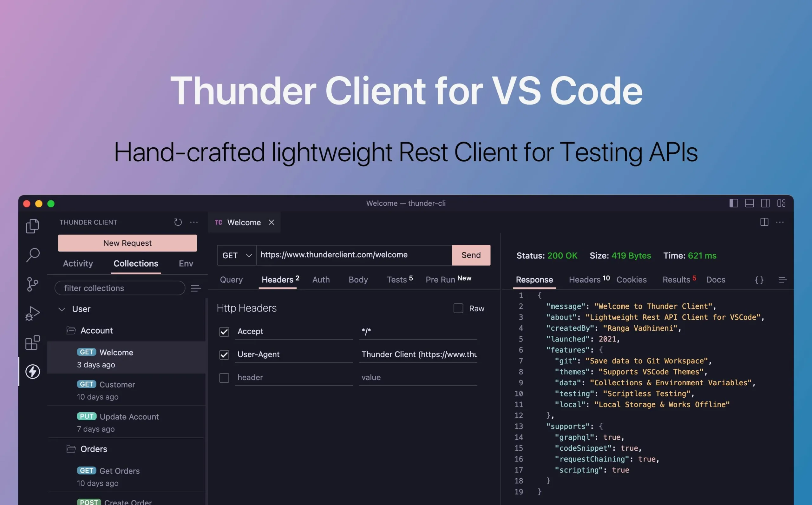Screen dimensions: 812x505
Task: Open the Source Control icon
Action: [x=32, y=284]
